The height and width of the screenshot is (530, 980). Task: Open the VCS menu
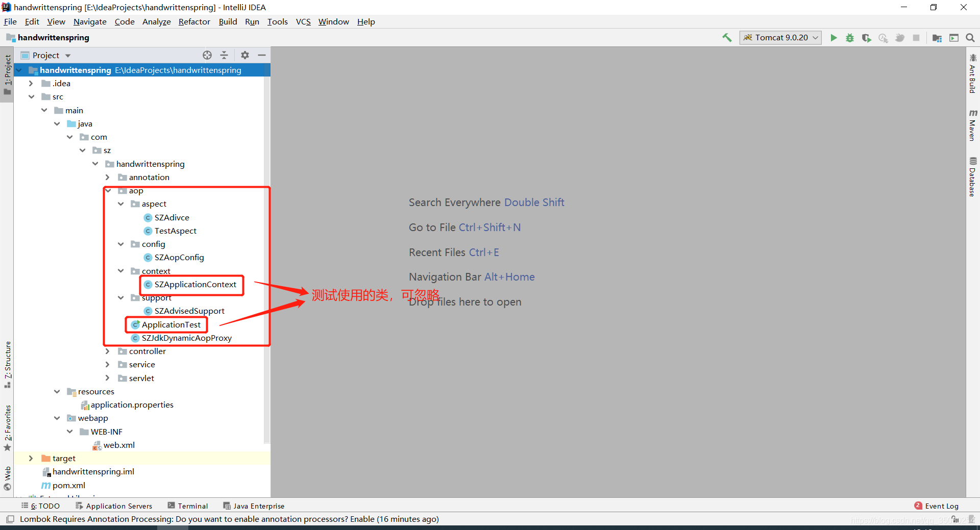point(303,21)
